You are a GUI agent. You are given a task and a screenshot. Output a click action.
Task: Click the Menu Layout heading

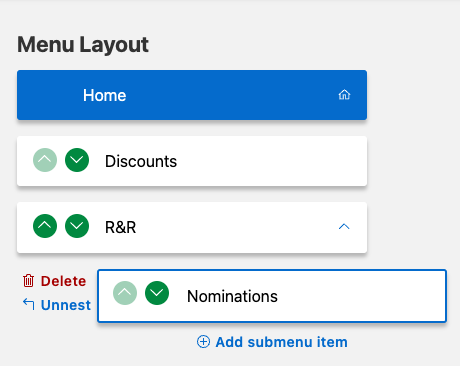[83, 45]
